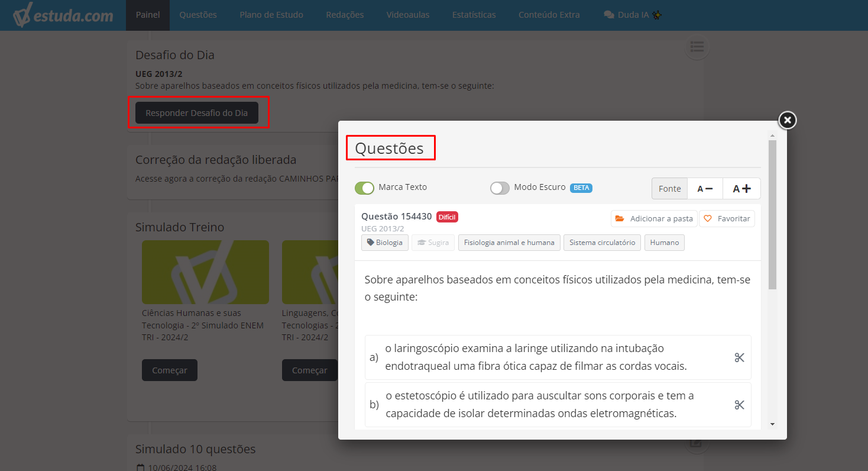Click the BETA badge
This screenshot has height=471, width=868.
tap(581, 188)
